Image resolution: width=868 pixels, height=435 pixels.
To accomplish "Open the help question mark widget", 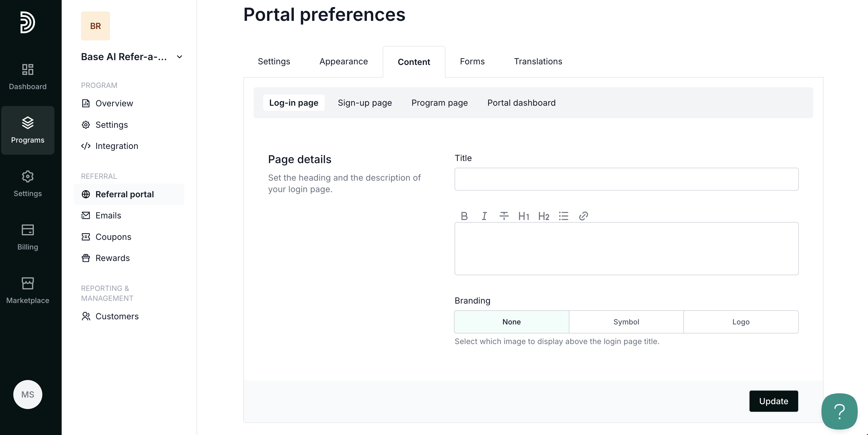I will pos(839,411).
